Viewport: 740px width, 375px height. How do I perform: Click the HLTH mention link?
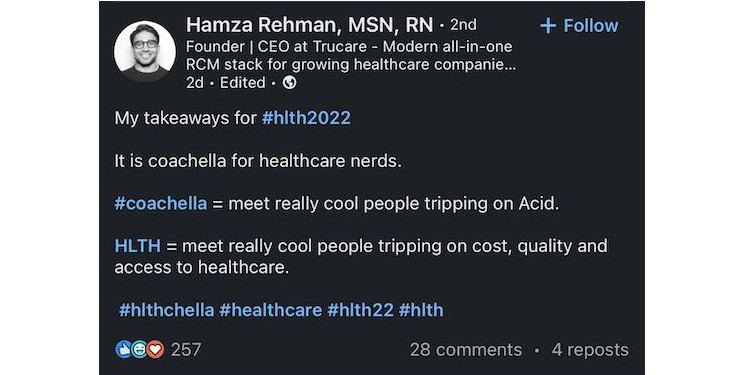point(137,246)
